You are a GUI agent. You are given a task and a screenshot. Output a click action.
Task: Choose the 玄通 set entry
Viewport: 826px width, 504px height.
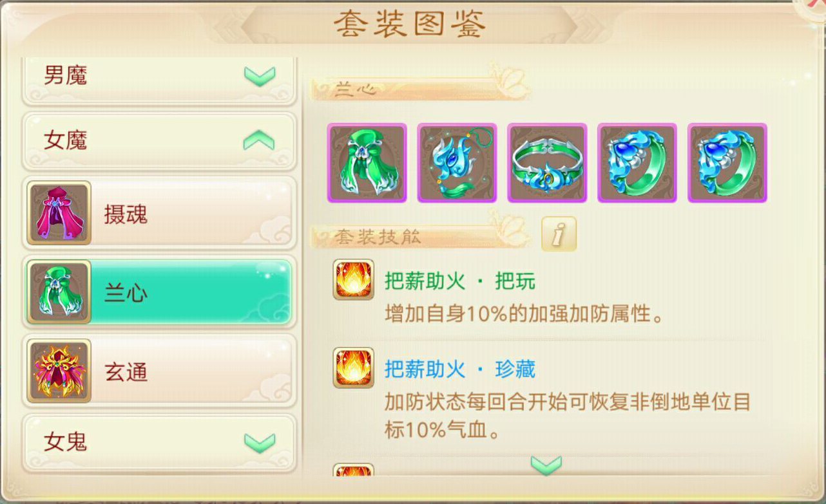[160, 371]
